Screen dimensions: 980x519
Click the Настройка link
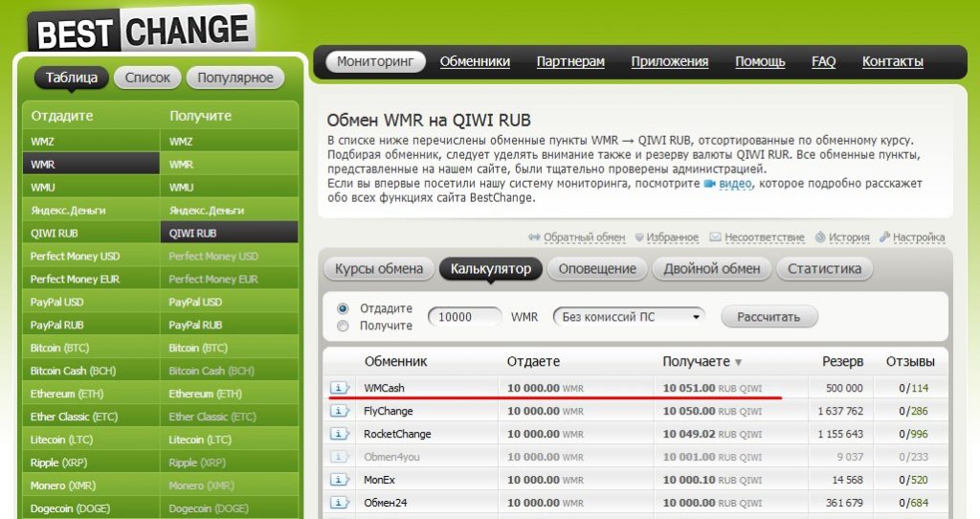pos(919,237)
